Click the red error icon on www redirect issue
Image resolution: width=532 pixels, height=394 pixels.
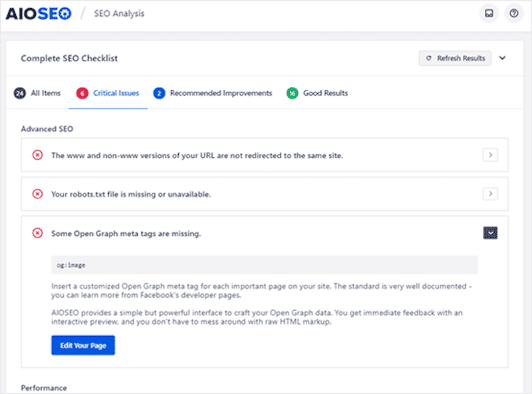tap(39, 154)
